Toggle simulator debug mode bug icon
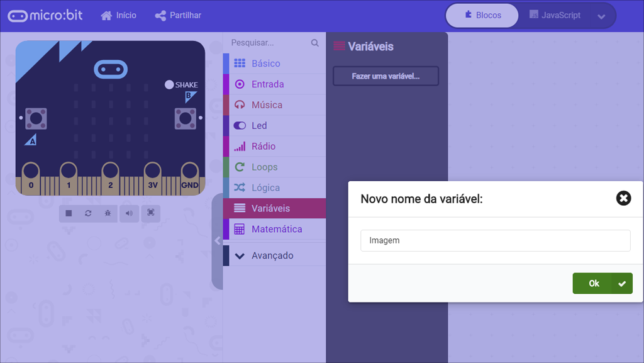 [x=108, y=213]
